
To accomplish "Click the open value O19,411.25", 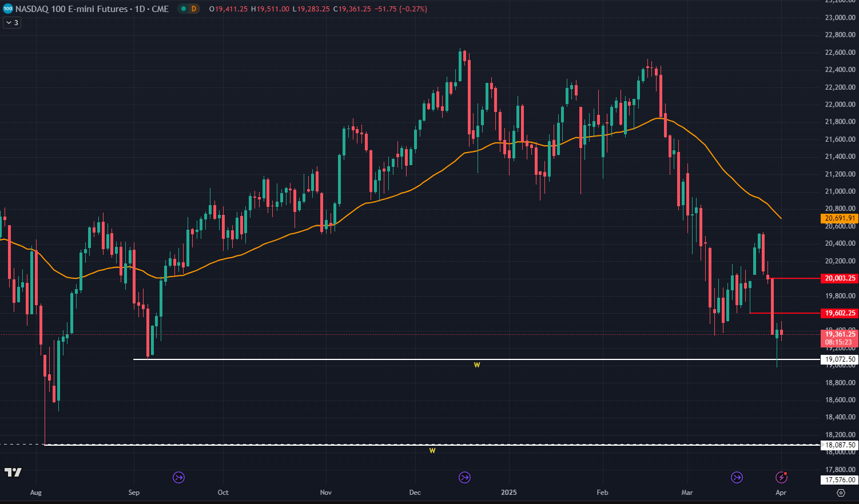I will coord(228,9).
